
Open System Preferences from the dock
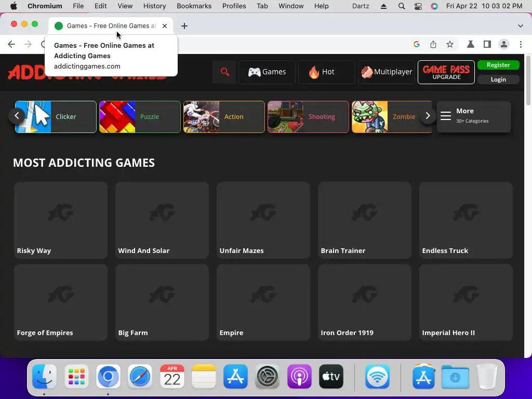pyautogui.click(x=267, y=377)
